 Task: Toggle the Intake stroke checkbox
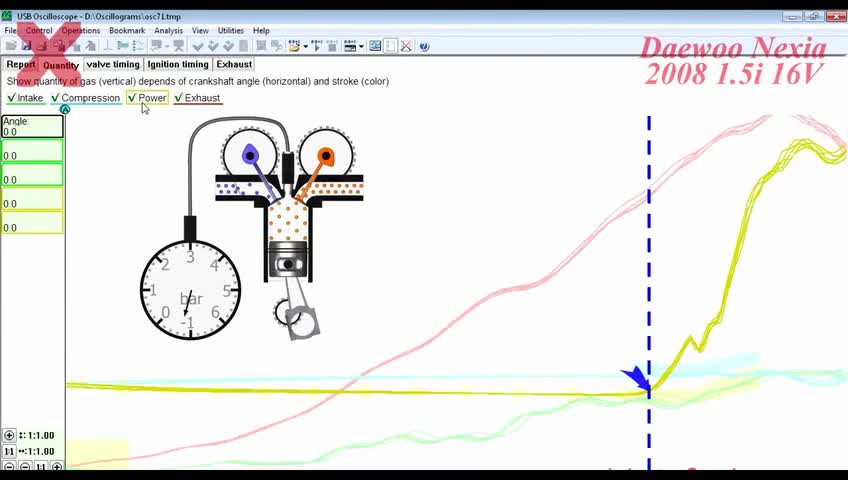pyautogui.click(x=25, y=98)
